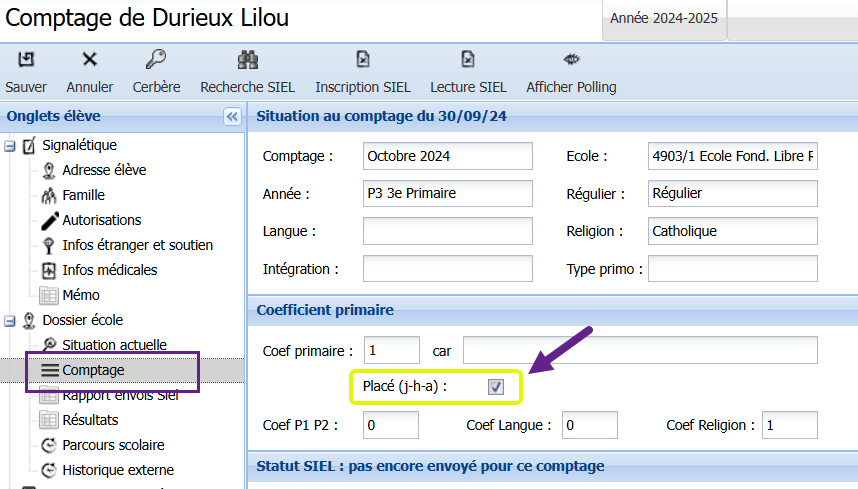This screenshot has height=489, width=858.
Task: Toggle the Placé (j-h-a) checkbox
Action: tap(496, 386)
